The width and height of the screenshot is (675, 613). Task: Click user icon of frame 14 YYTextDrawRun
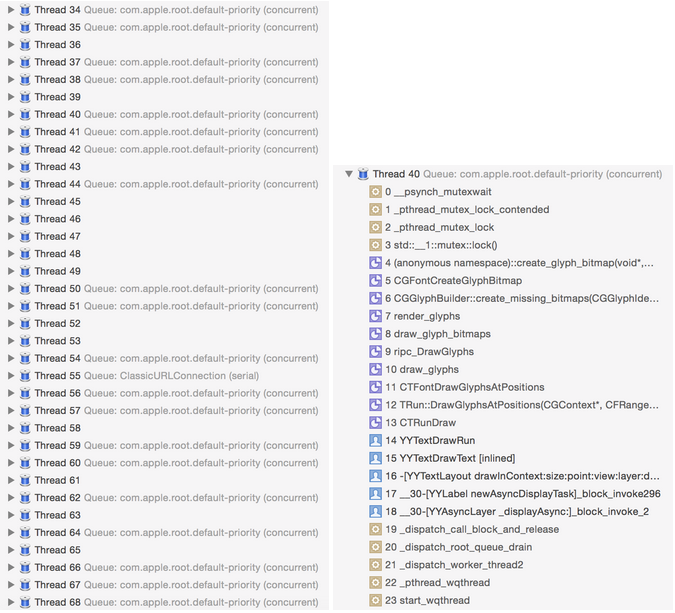(x=375, y=440)
